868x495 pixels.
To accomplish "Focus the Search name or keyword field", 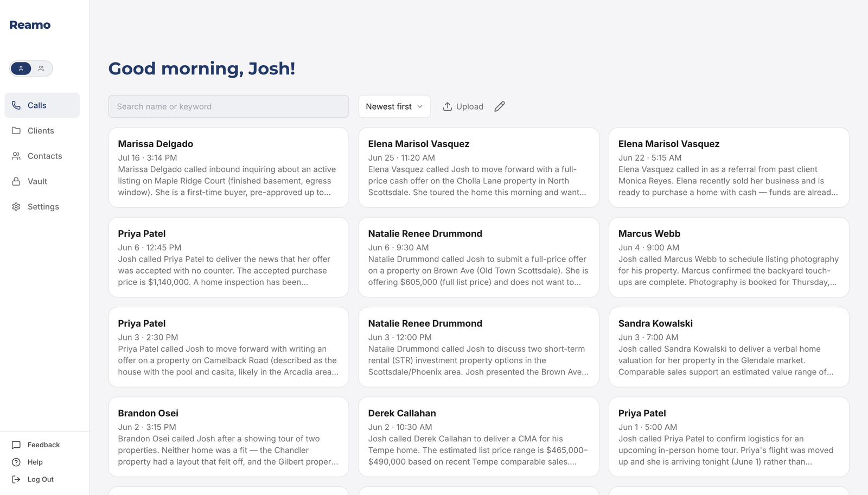I will (228, 106).
